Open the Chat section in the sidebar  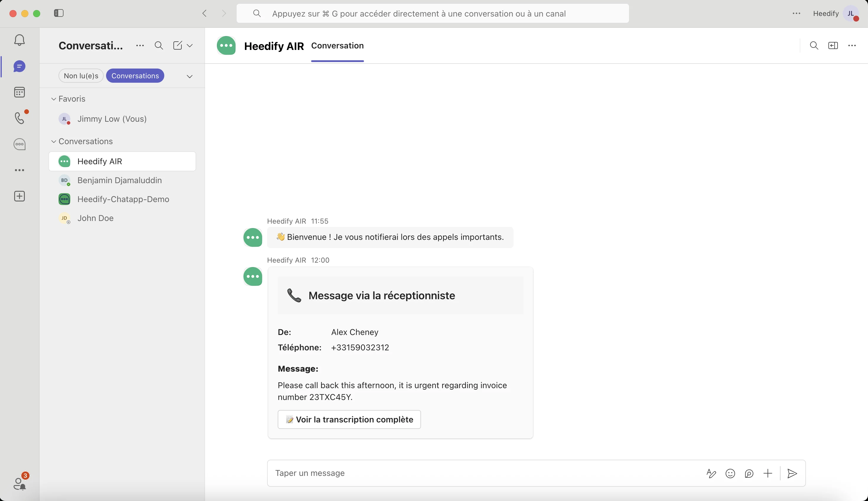[x=19, y=66]
